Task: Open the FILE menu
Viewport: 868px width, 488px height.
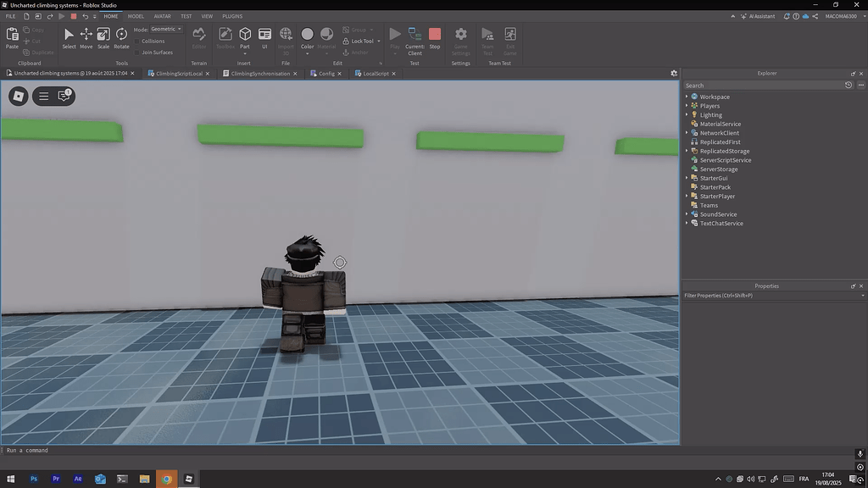Action: 10,16
